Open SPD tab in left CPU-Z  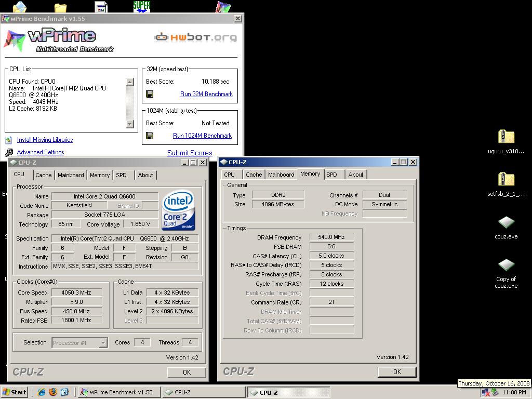click(121, 175)
